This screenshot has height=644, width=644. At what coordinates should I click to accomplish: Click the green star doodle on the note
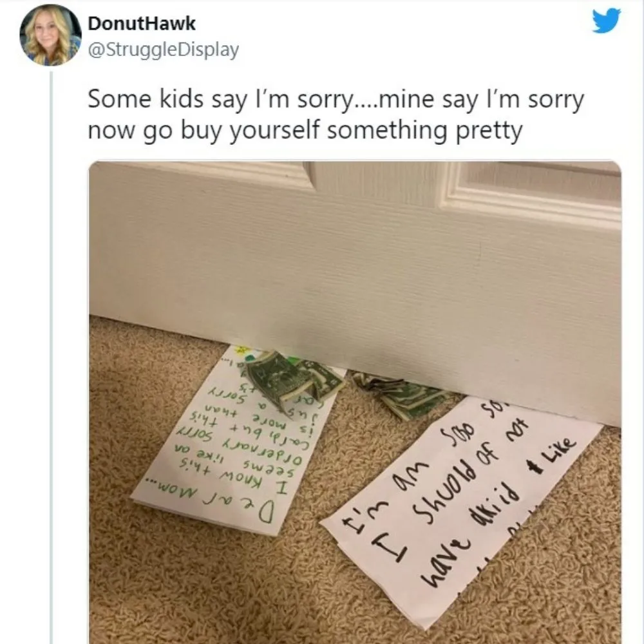point(240,351)
